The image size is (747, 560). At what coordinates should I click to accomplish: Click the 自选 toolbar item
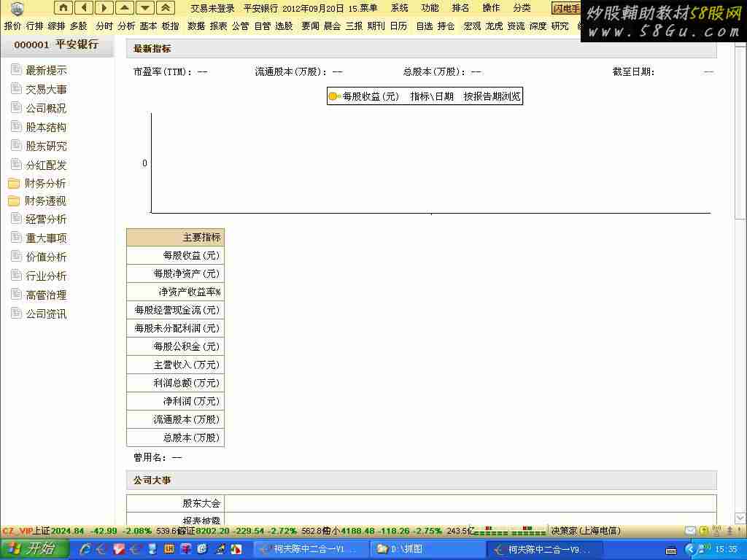(424, 26)
